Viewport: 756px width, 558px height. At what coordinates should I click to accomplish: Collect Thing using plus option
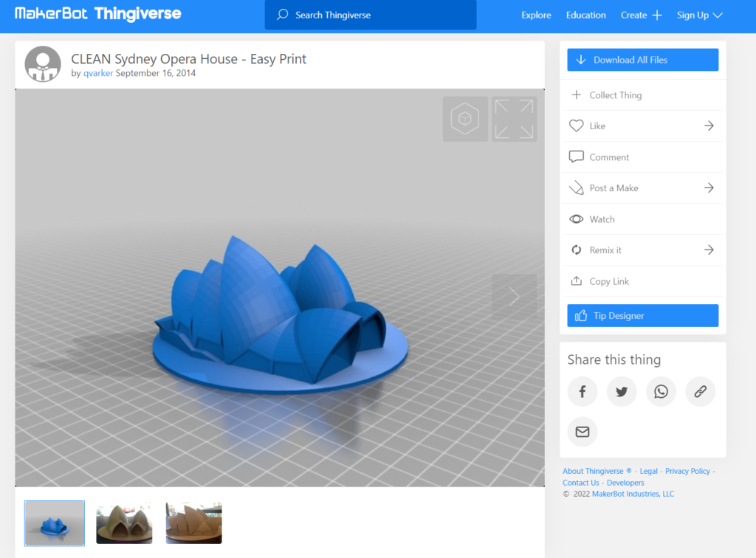tap(577, 95)
